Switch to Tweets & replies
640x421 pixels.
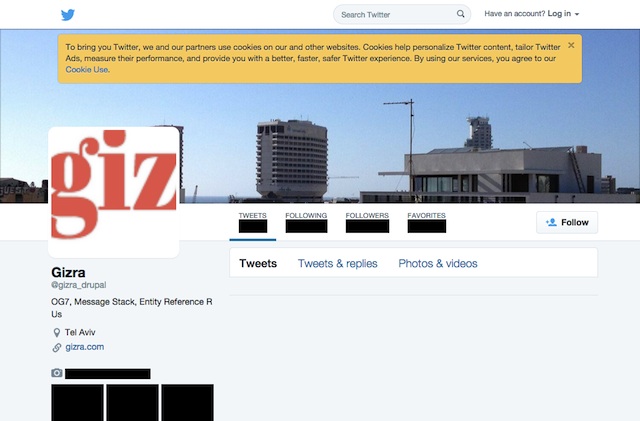[338, 263]
